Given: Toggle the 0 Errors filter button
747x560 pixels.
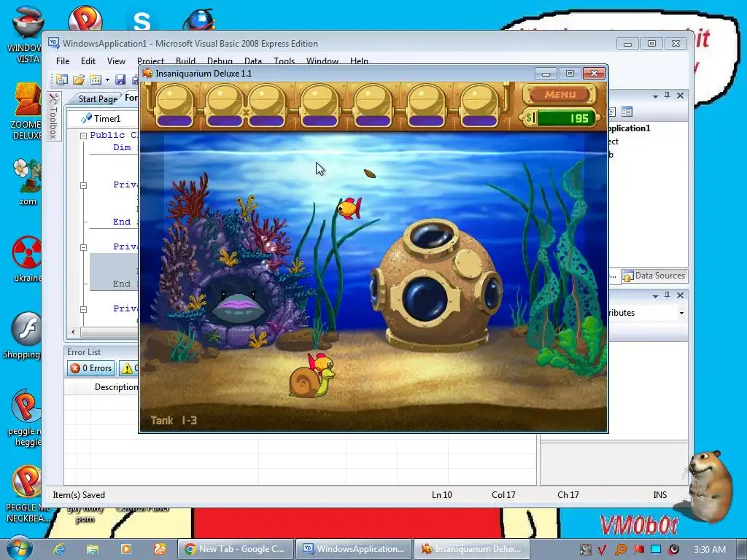Looking at the screenshot, I should [90, 368].
